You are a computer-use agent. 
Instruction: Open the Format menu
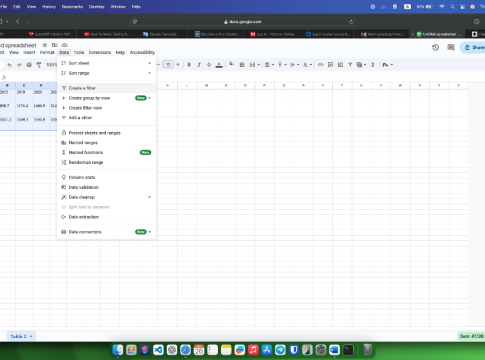click(47, 52)
